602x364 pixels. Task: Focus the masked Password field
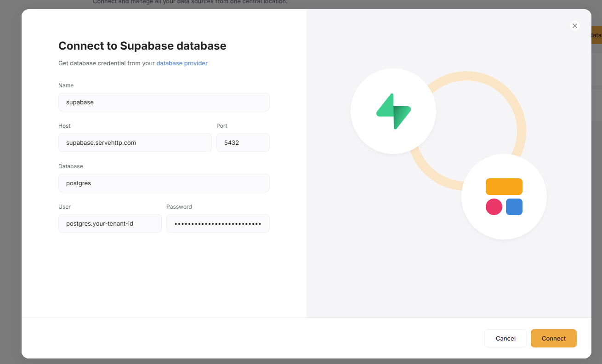[218, 223]
